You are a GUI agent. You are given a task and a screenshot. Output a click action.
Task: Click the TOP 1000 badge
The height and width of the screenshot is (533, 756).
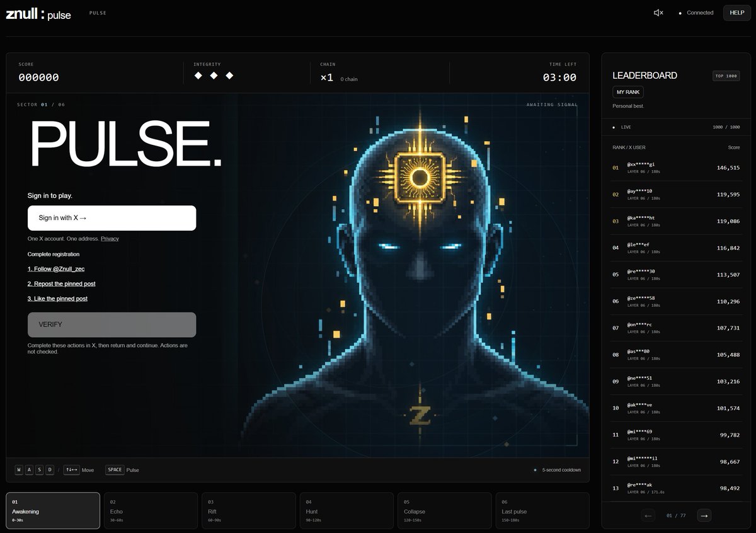pos(726,76)
